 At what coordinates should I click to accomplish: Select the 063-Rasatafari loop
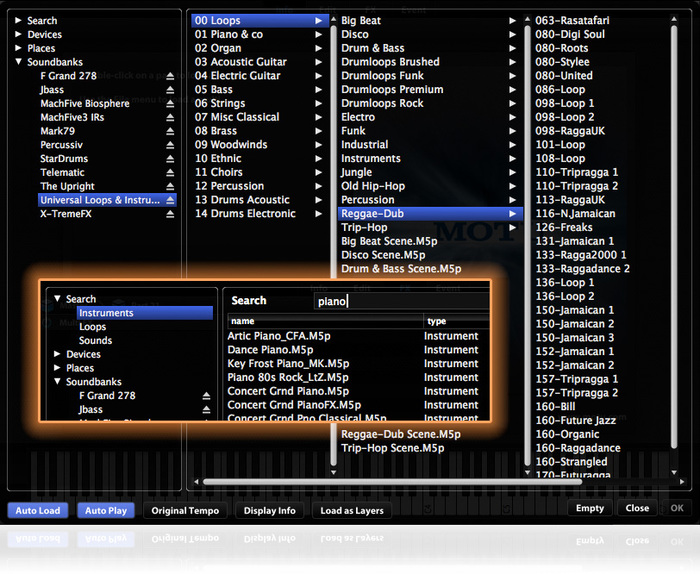tap(572, 21)
